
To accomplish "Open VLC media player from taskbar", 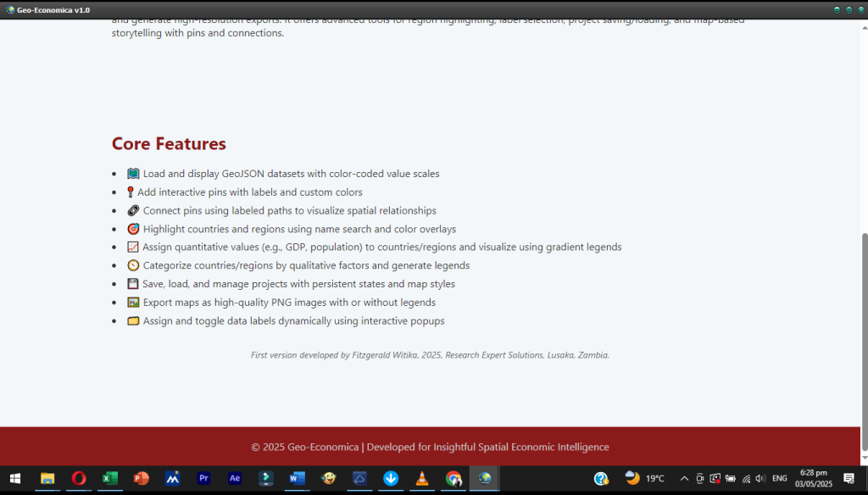I will pyautogui.click(x=422, y=479).
